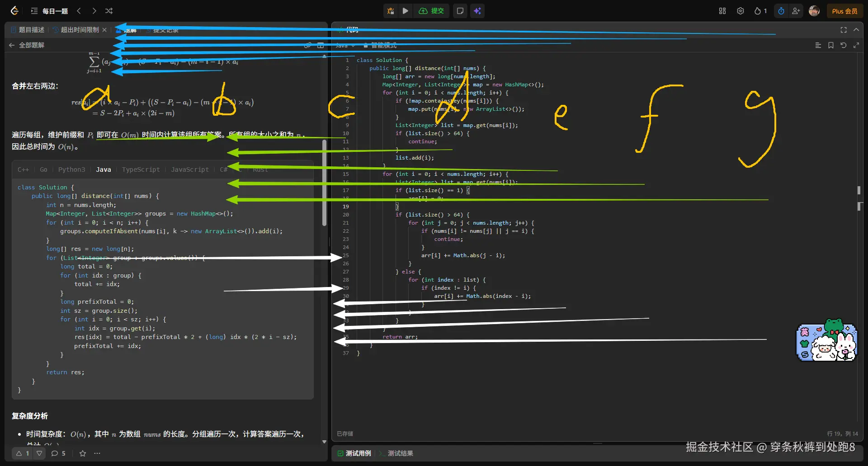Image resolution: width=868 pixels, height=466 pixels.
Task: Collapse the code panel with chevron
Action: point(856,30)
